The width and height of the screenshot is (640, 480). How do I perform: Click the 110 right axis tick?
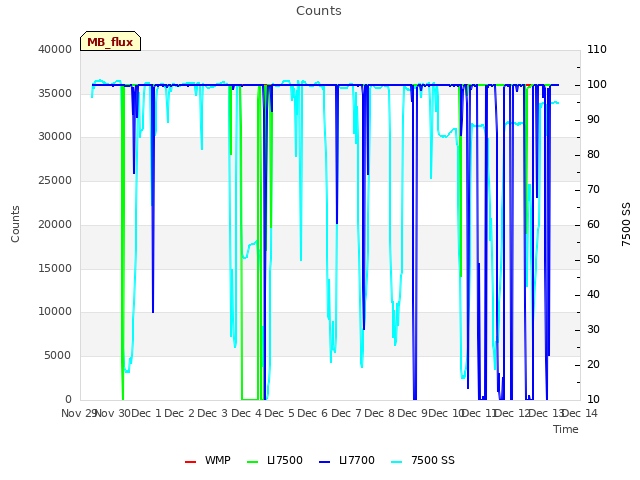(x=597, y=49)
